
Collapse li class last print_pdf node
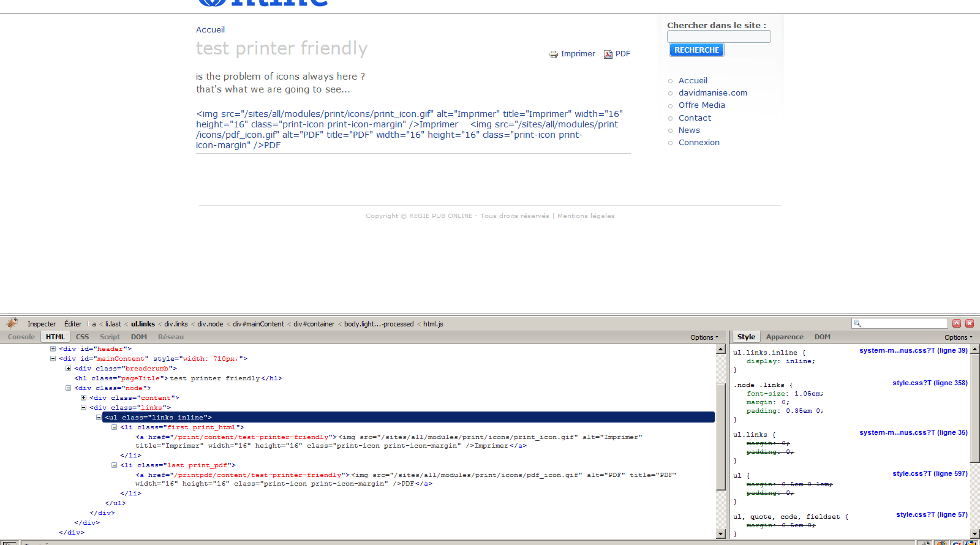pos(114,465)
